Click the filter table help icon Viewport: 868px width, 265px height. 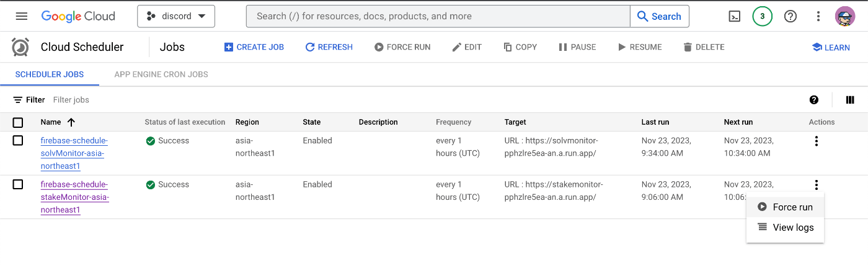click(814, 100)
